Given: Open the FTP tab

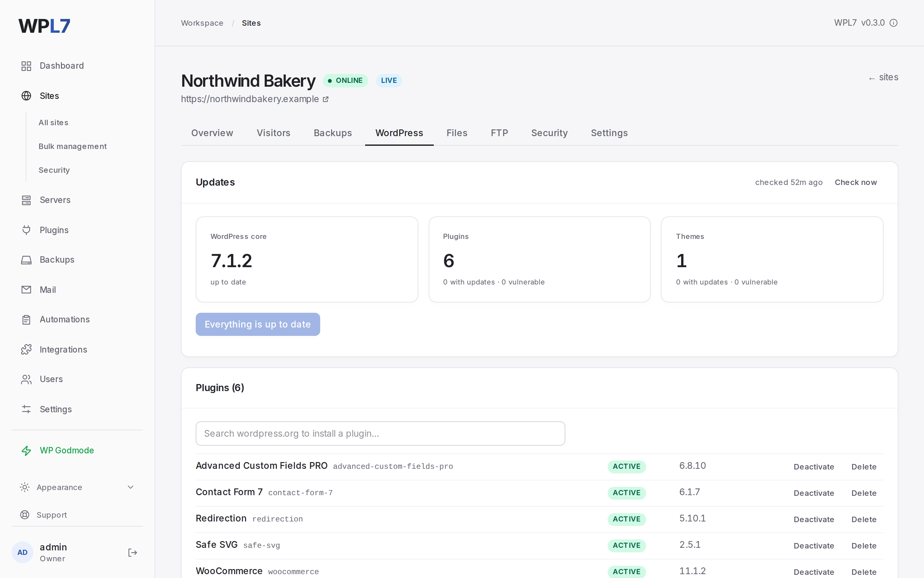Looking at the screenshot, I should click(500, 133).
